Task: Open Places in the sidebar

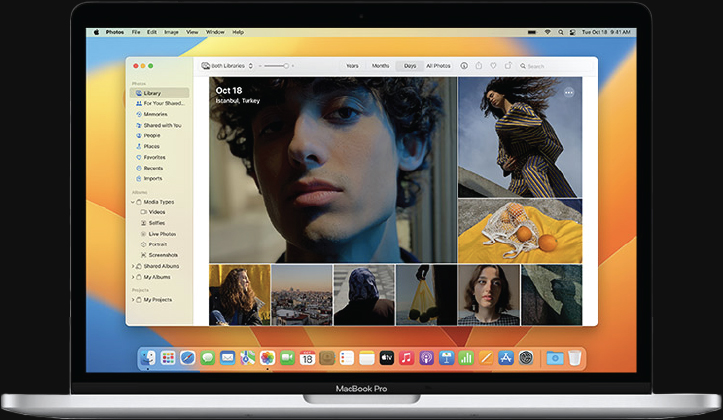Action: coord(160,146)
